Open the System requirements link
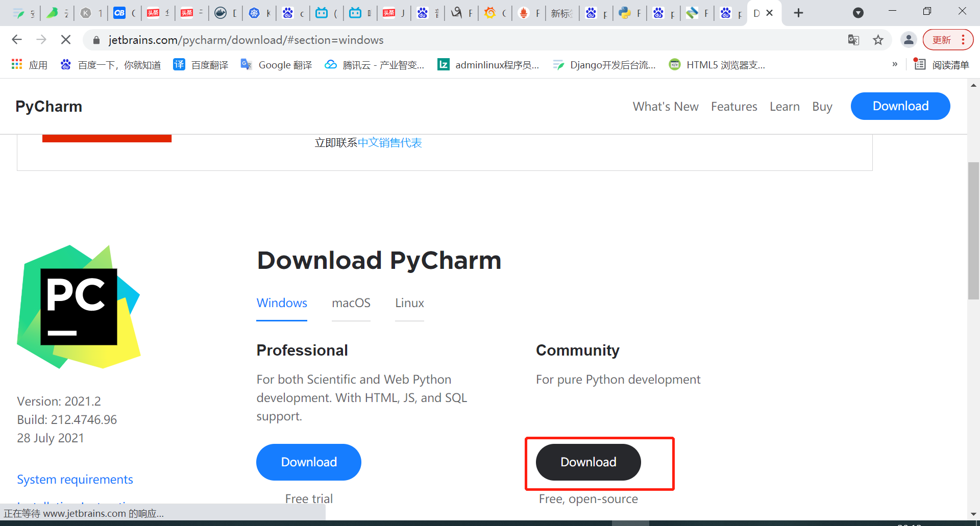 pyautogui.click(x=75, y=480)
